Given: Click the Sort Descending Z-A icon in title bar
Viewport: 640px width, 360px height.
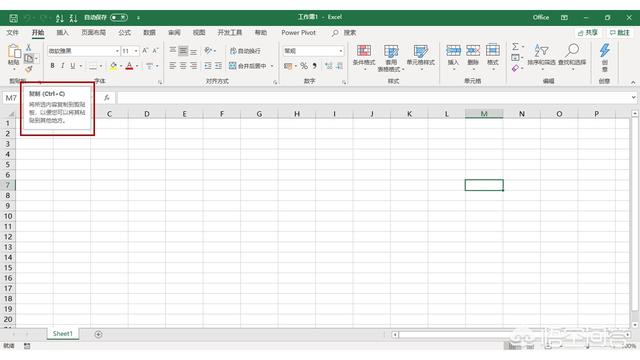Looking at the screenshot, I should click(x=73, y=18).
